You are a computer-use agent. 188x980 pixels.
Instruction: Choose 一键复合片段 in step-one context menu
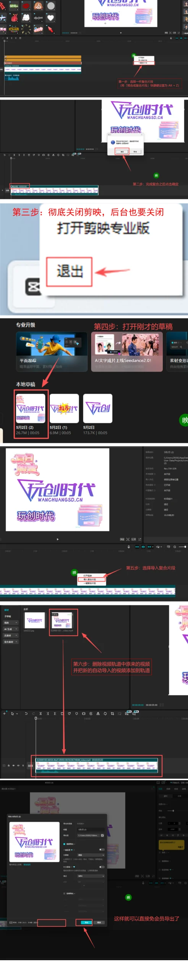click(x=143, y=63)
